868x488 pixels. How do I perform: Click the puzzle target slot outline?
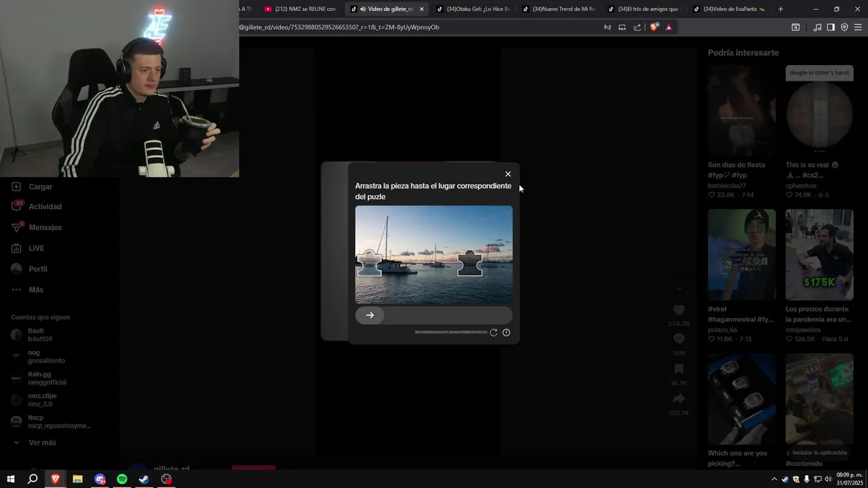pyautogui.click(x=469, y=263)
